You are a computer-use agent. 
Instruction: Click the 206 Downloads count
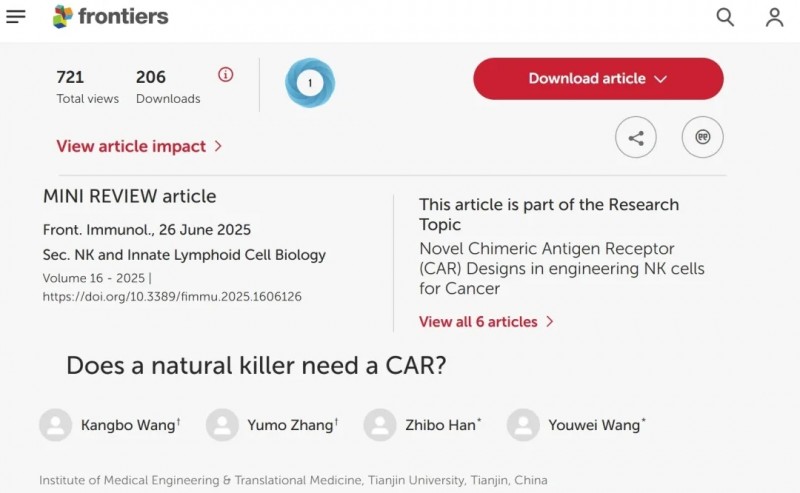(168, 87)
